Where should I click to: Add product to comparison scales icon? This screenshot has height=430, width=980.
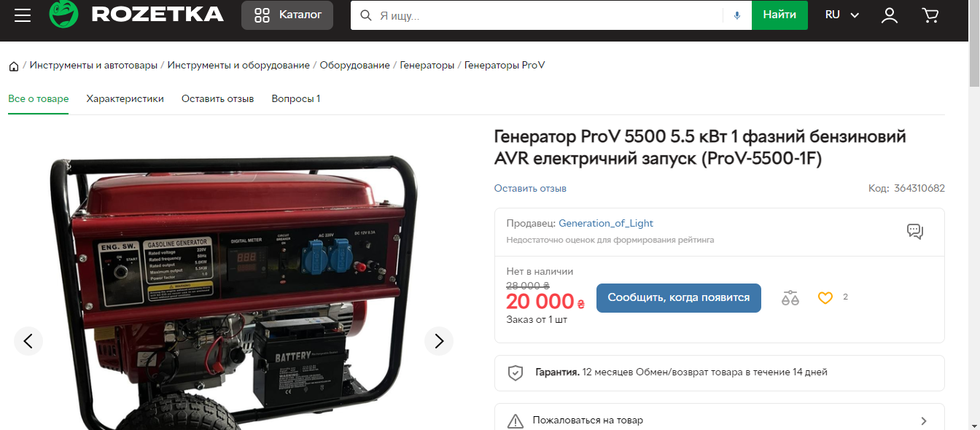coord(790,297)
